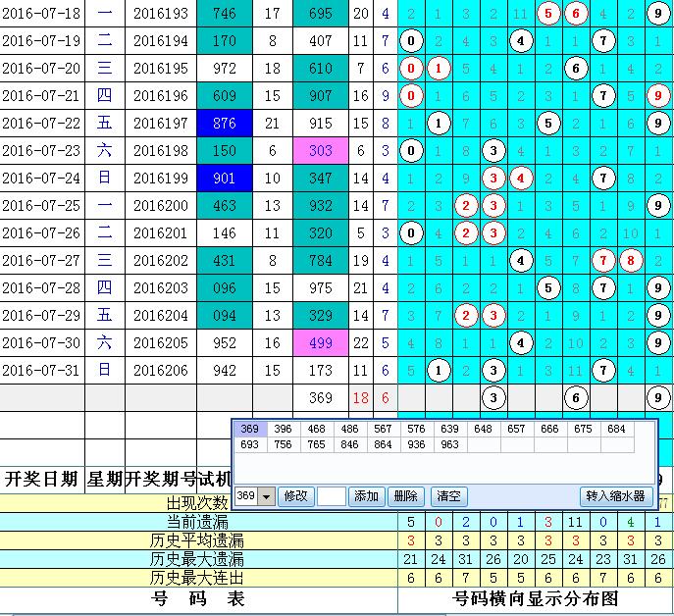The height and width of the screenshot is (616, 674).
Task: Select the date cell 2016-07-31
Action: click(41, 371)
